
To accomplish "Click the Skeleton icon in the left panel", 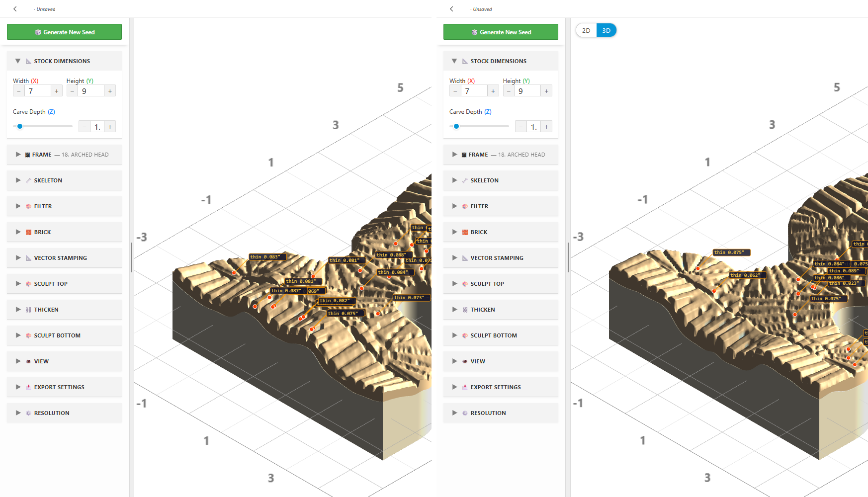I will tap(28, 180).
